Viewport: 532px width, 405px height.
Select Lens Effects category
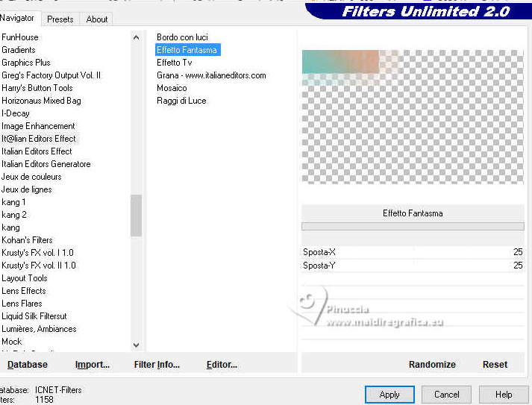[x=24, y=291]
